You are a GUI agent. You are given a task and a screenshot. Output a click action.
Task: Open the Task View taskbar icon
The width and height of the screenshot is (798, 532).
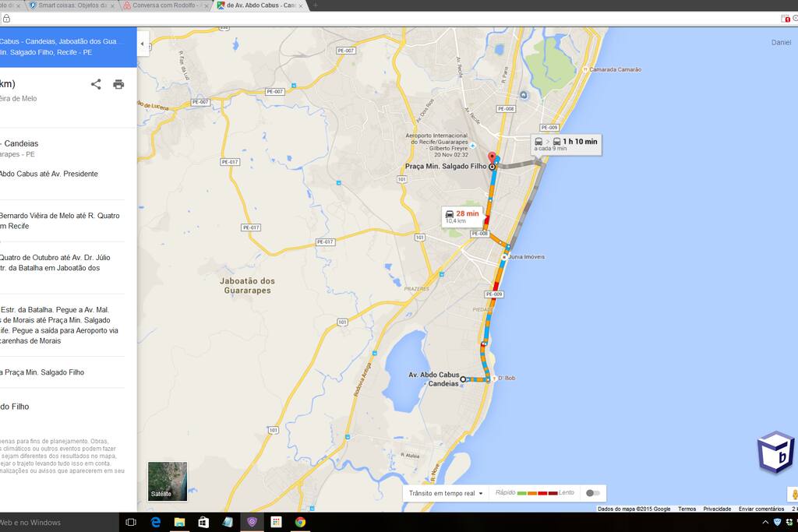pyautogui.click(x=131, y=523)
